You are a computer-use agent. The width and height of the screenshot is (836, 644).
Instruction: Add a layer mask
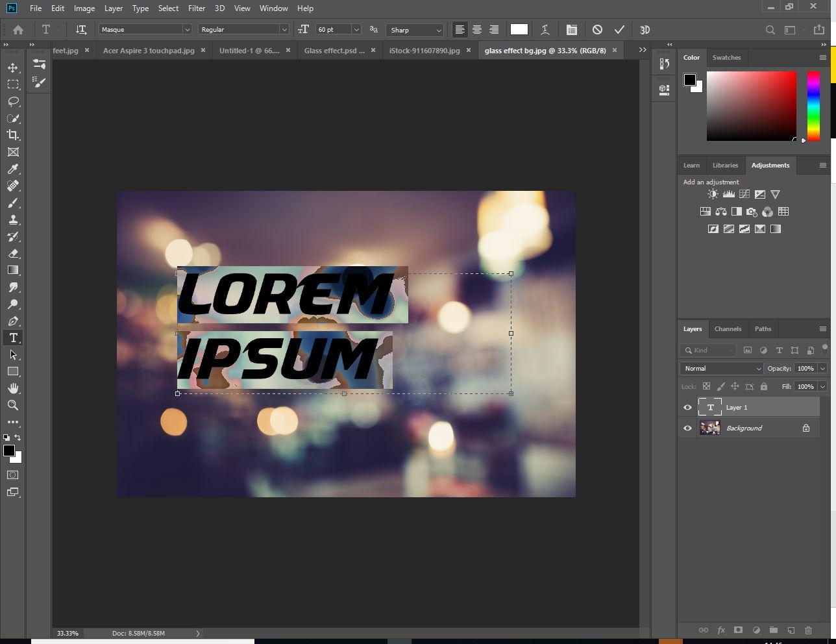click(x=738, y=630)
